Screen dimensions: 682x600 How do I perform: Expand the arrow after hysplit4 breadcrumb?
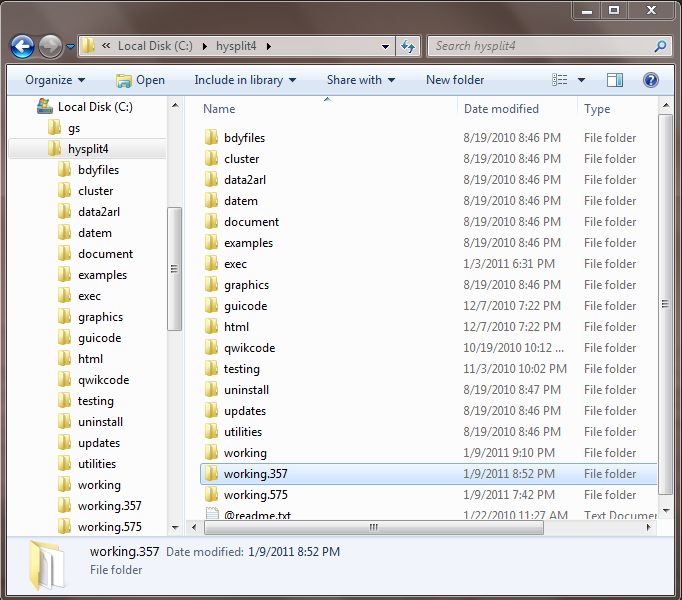tap(269, 46)
